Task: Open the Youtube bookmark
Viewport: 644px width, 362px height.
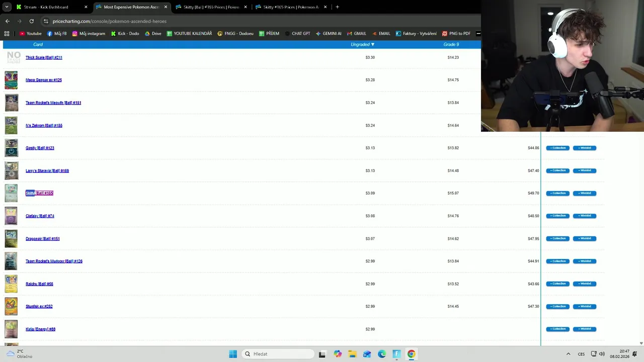Action: coord(30,34)
